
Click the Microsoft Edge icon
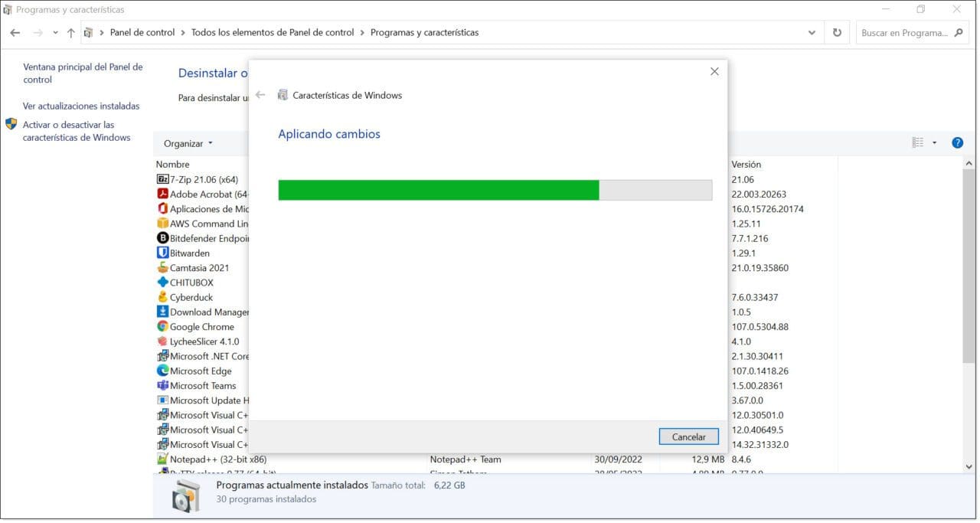[162, 371]
